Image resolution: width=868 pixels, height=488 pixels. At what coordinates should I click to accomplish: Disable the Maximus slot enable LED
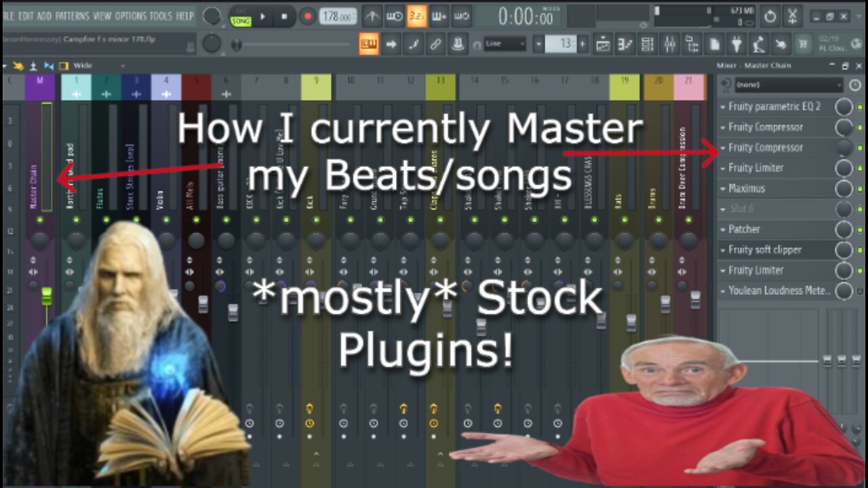coord(861,188)
